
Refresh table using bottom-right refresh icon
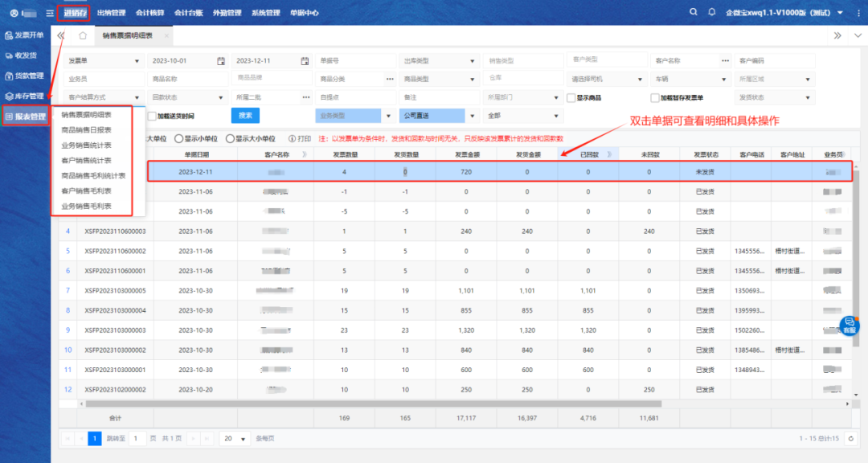click(849, 438)
